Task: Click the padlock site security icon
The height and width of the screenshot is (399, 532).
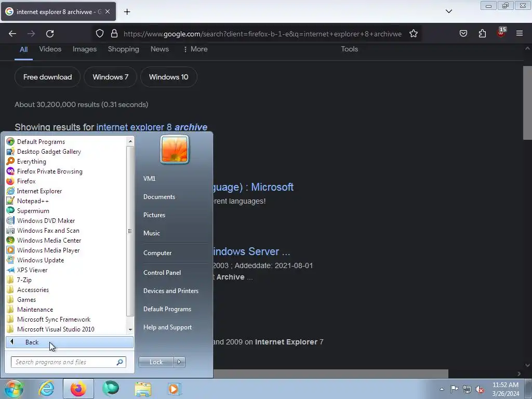Action: pos(114,34)
